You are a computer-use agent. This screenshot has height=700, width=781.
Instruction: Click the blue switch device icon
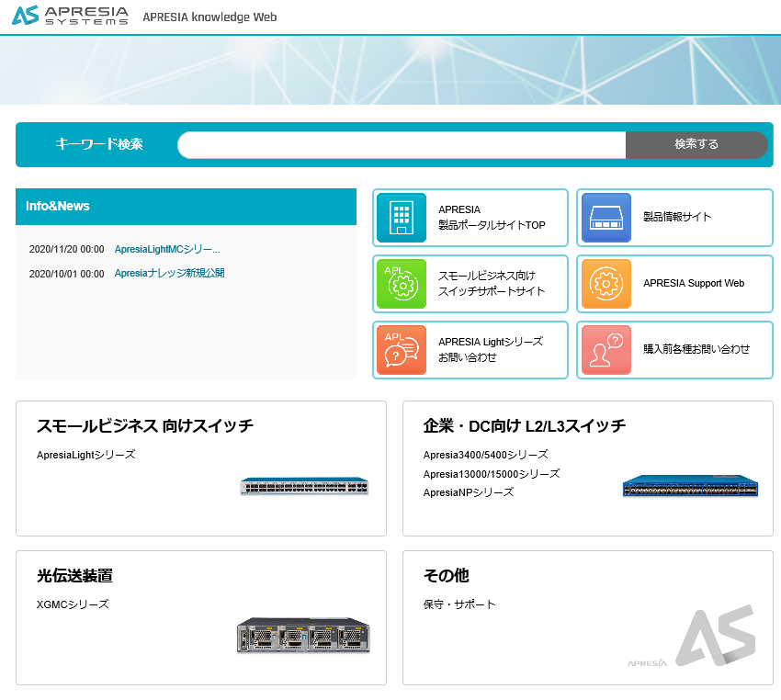[x=606, y=218]
